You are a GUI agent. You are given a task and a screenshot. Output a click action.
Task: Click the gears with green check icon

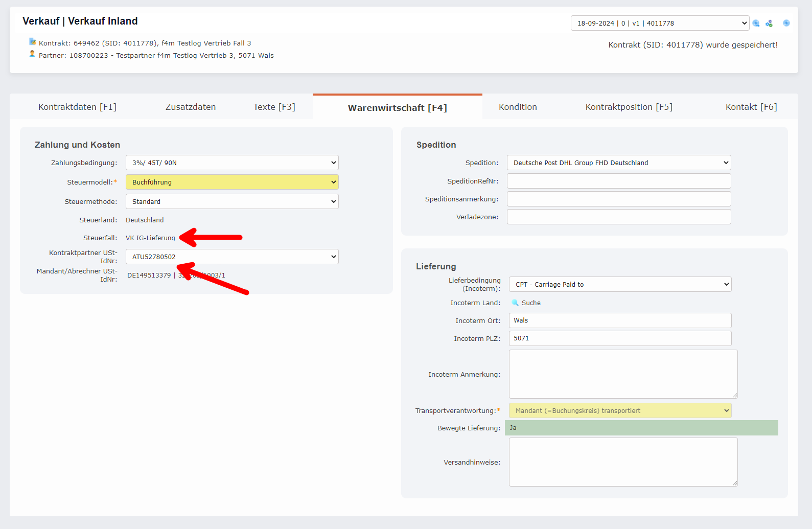(x=769, y=23)
